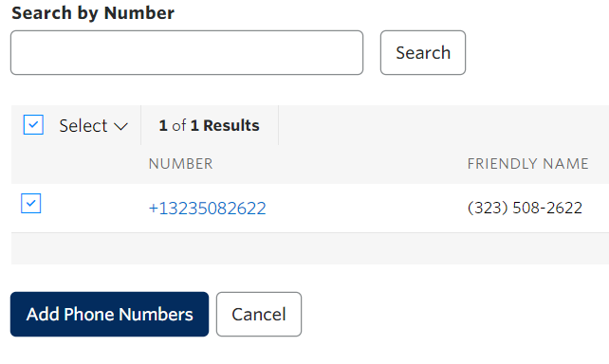Click the Add Phone Numbers button
609x364 pixels.
click(x=109, y=315)
